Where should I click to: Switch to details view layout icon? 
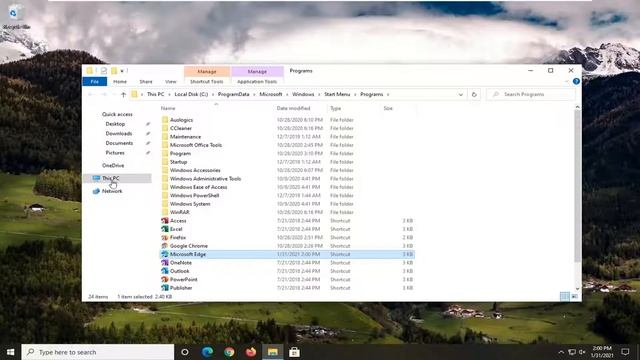point(564,297)
